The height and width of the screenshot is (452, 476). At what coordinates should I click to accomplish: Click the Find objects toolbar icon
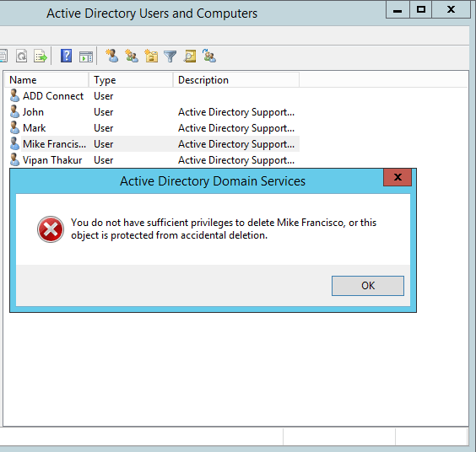pos(190,56)
